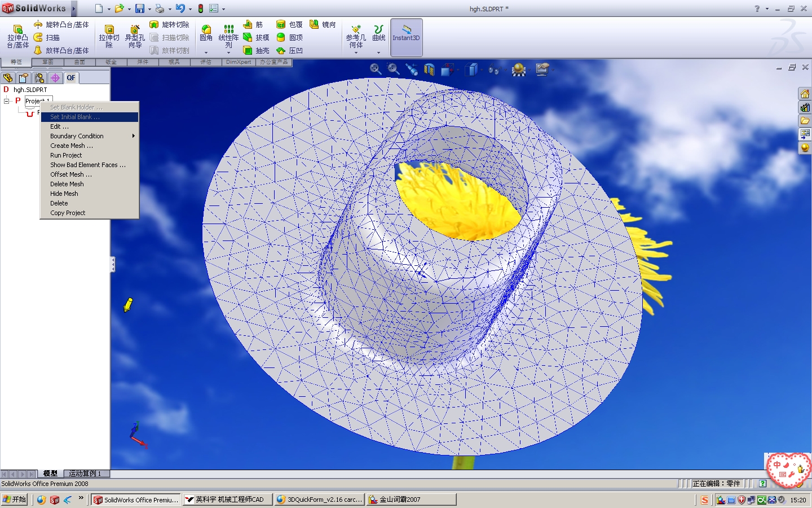Click the Linear Pattern tool (线性阵列)
The image size is (812, 508).
point(228,36)
